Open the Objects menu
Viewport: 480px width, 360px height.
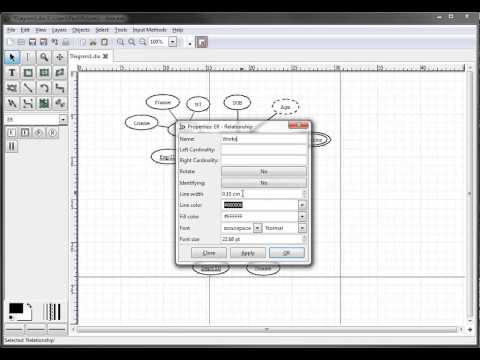tap(81, 30)
